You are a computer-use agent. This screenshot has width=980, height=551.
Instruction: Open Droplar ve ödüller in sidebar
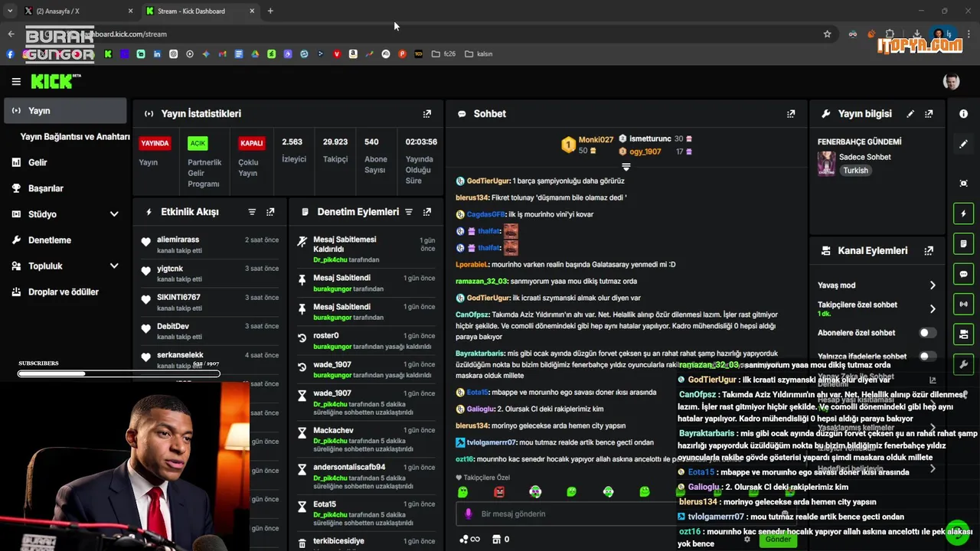point(63,292)
